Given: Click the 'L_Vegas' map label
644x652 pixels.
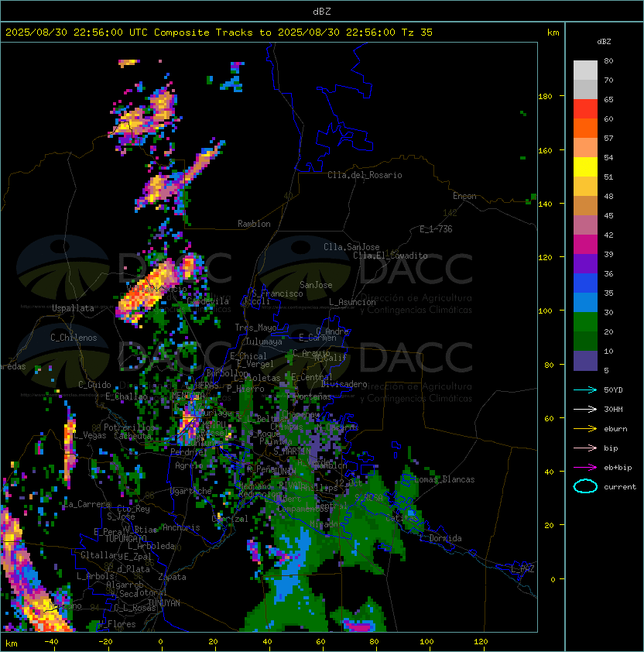Looking at the screenshot, I should 89,435.
